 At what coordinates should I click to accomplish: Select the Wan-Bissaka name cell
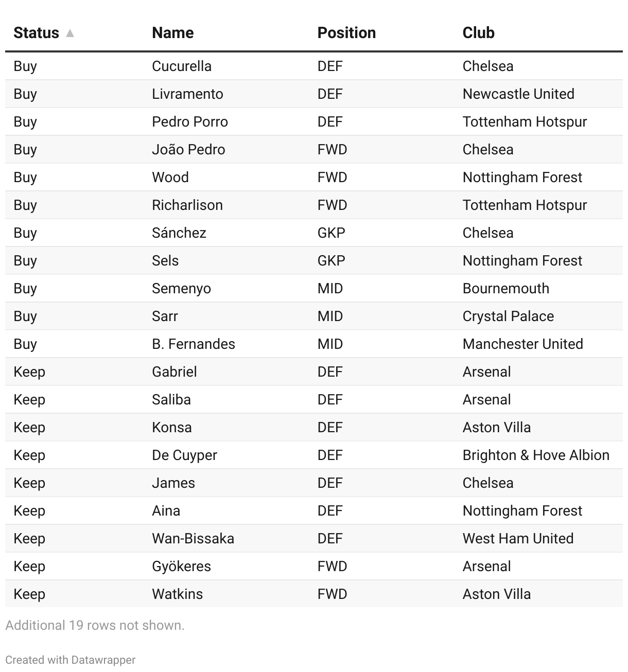point(193,539)
